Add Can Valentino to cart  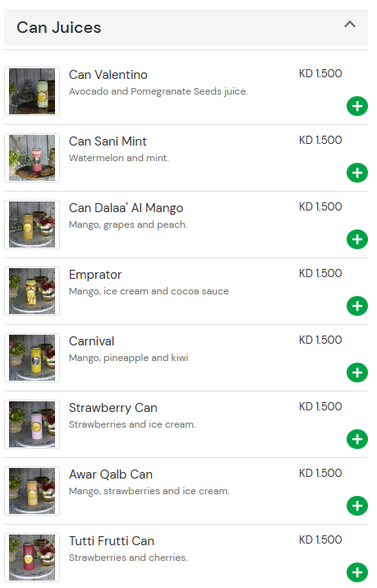357,106
